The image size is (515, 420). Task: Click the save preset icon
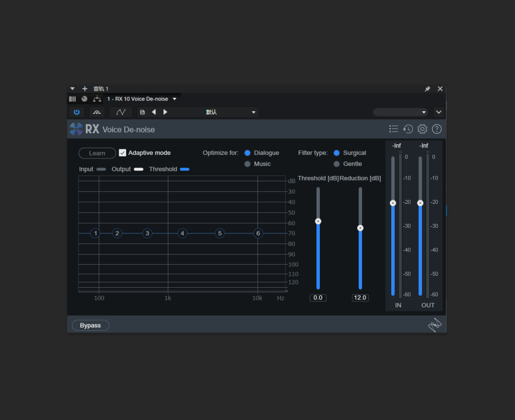point(142,112)
